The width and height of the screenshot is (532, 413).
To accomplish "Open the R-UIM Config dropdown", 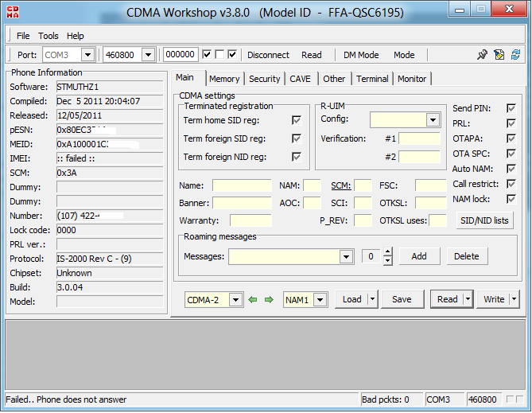I will pyautogui.click(x=433, y=120).
